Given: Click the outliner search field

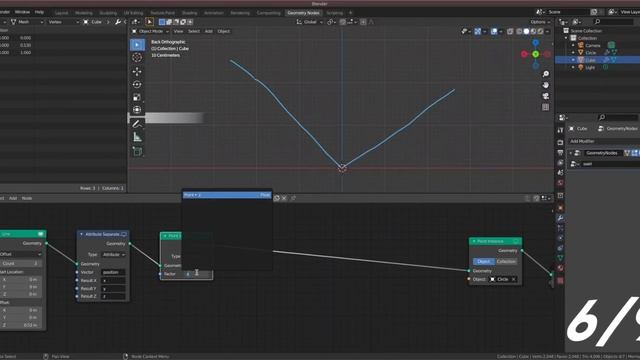Looking at the screenshot, I should [x=614, y=22].
